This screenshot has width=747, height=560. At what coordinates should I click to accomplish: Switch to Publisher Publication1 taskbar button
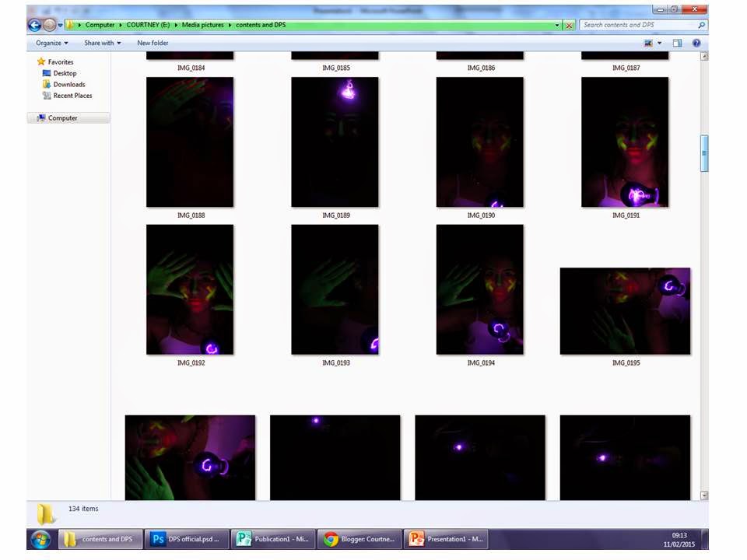click(273, 540)
